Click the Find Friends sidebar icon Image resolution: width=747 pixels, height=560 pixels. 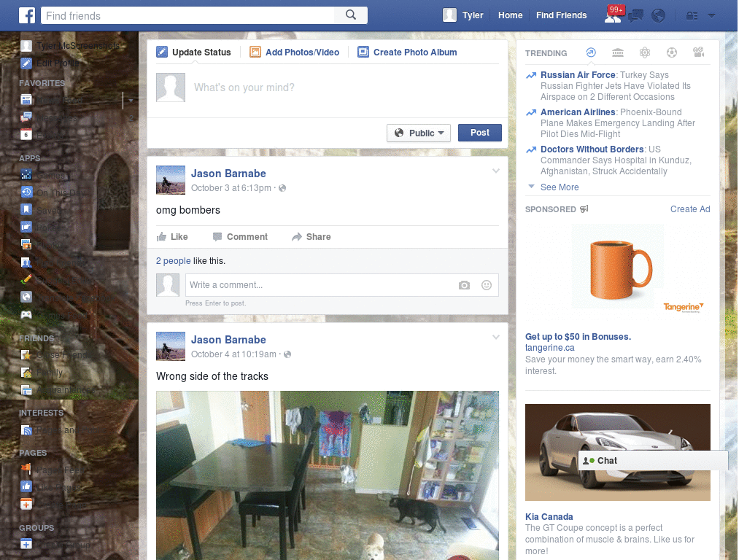coord(26,262)
